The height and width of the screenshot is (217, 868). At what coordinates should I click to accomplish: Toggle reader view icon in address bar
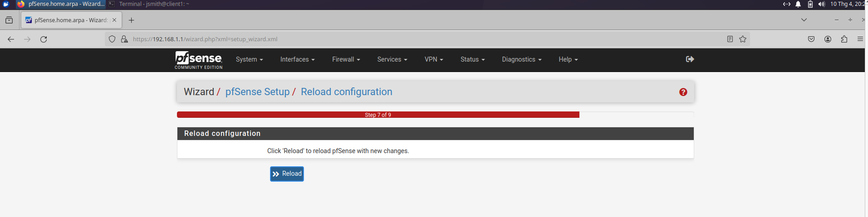(x=730, y=39)
